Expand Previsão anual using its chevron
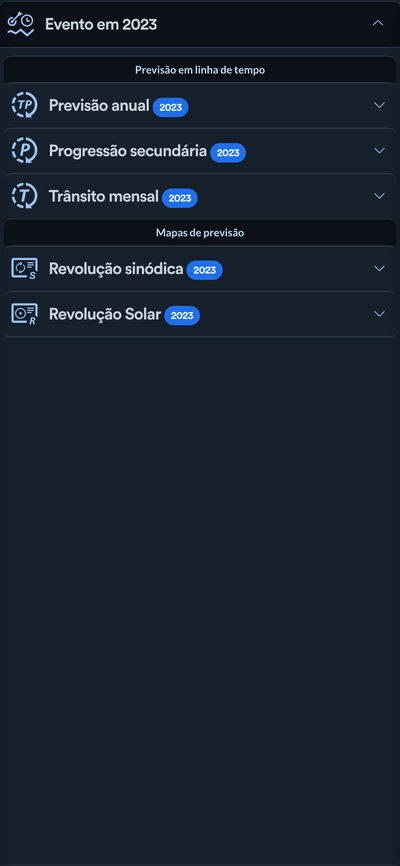400x866 pixels. click(x=379, y=105)
